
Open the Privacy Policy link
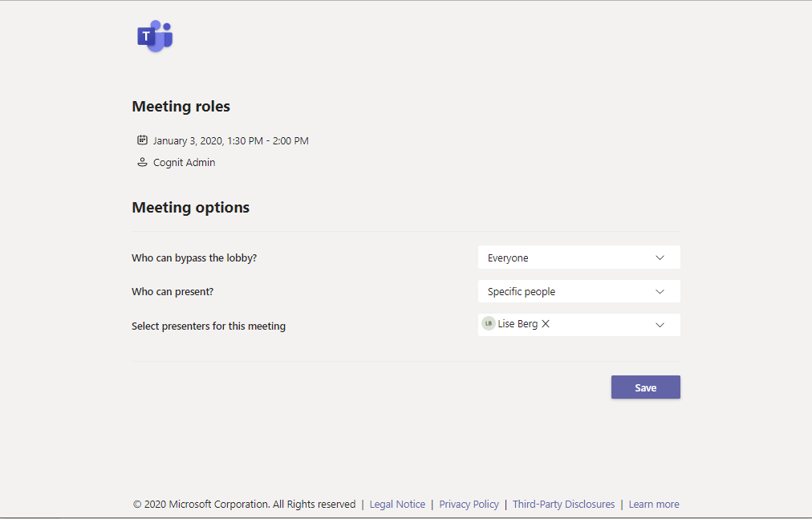tap(469, 505)
